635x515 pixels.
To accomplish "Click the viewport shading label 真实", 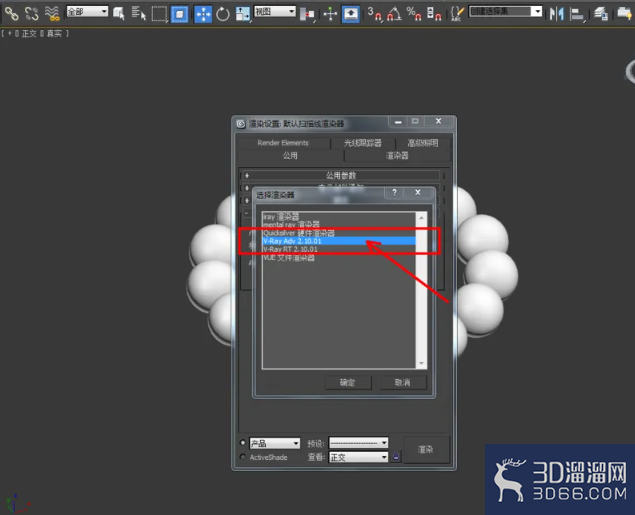I will pyautogui.click(x=54, y=34).
